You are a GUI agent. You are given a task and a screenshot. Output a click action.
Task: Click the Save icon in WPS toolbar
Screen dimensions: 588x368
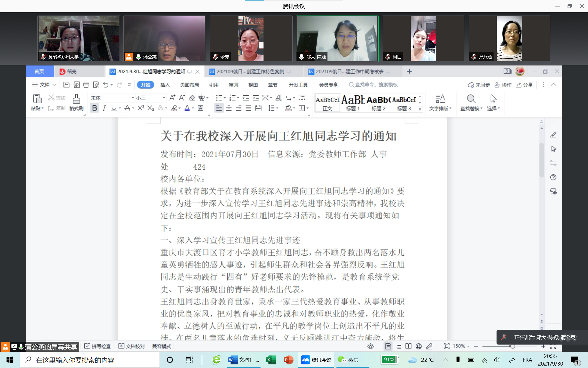point(66,85)
